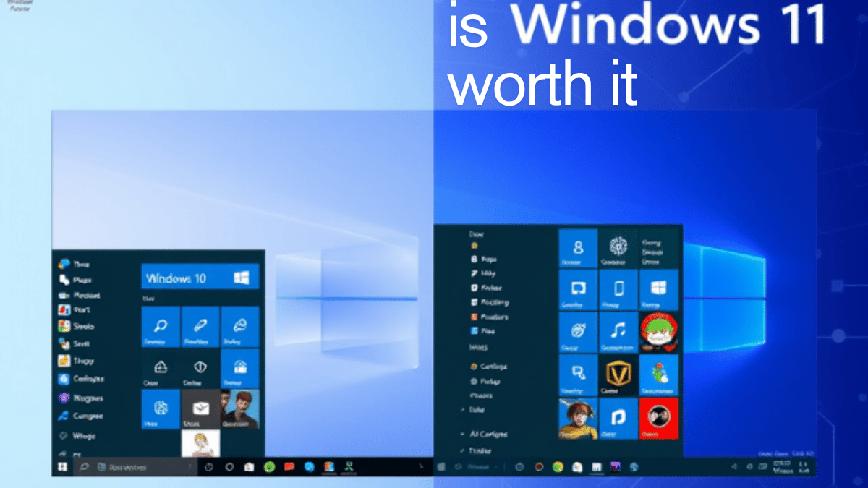Open the globe grid tile in the Windows 10 menu

(160, 408)
